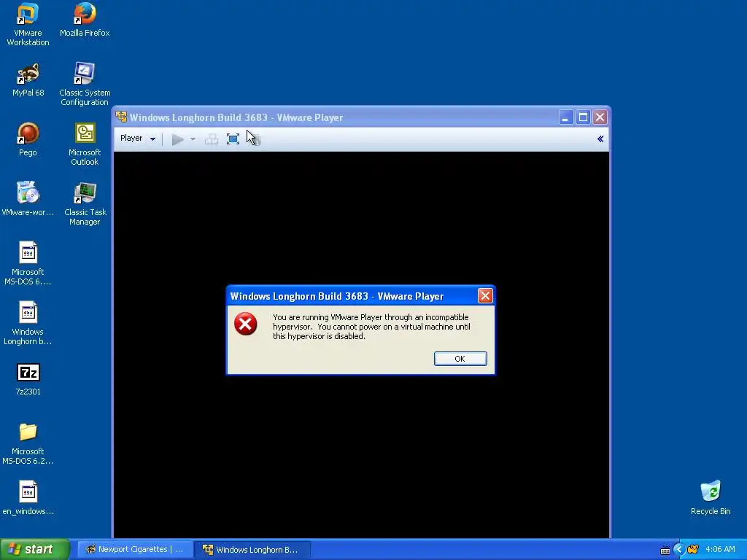Click the Send Ctrl+Alt+Del toolbar icon

click(212, 139)
